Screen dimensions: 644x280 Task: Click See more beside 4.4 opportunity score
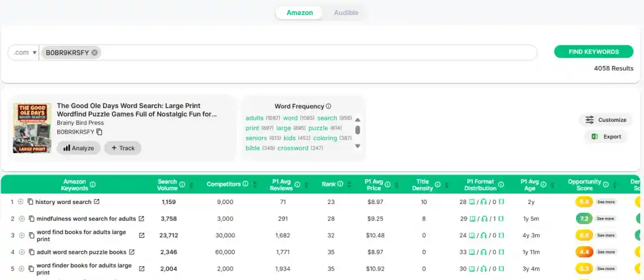(606, 252)
